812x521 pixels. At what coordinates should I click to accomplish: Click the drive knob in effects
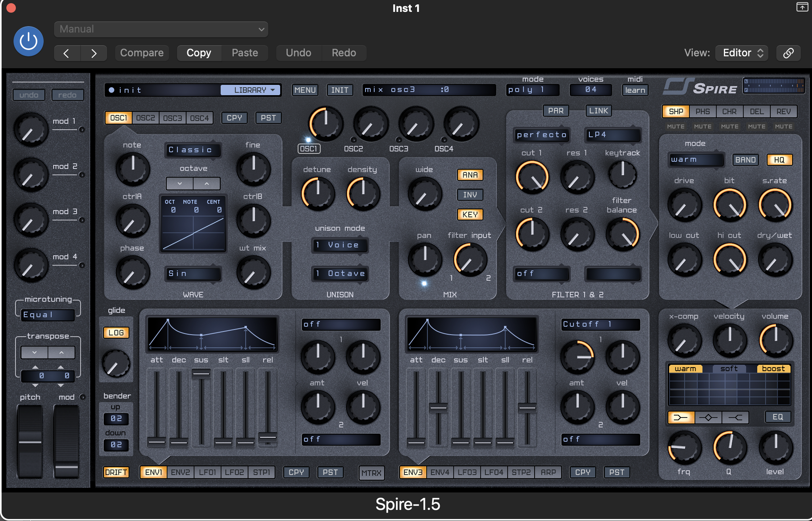click(685, 205)
